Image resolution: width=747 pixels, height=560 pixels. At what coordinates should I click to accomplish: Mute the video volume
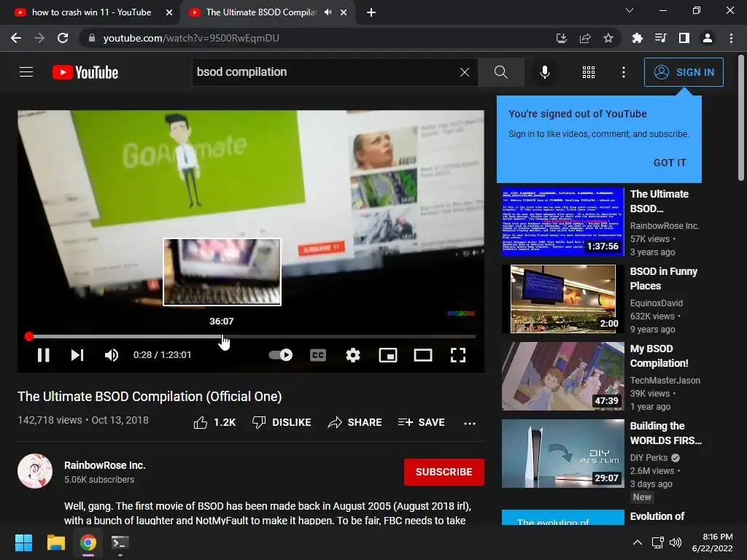coord(112,355)
